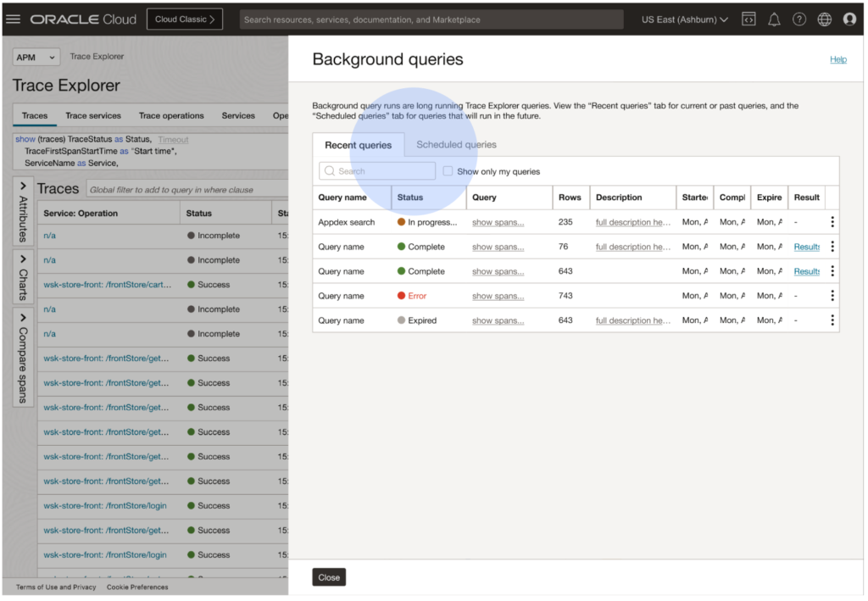This screenshot has height=601, width=868.
Task: Select the Recent queries tab
Action: 358,145
